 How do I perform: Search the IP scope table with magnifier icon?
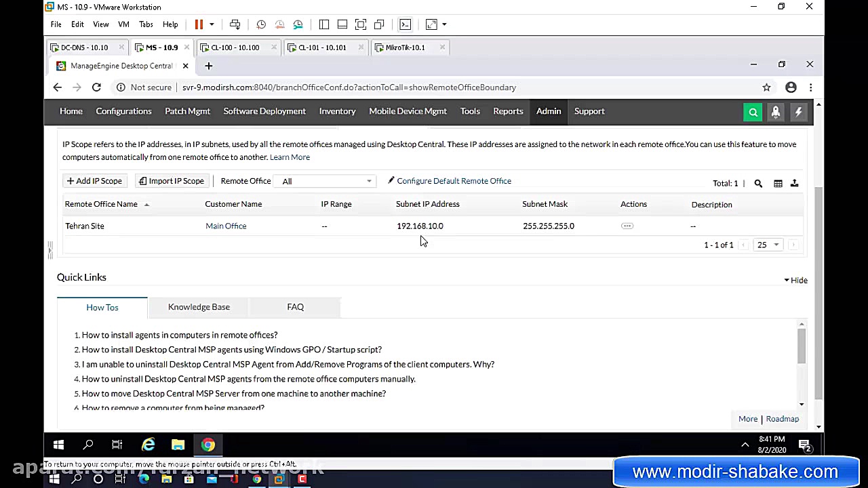(x=758, y=183)
